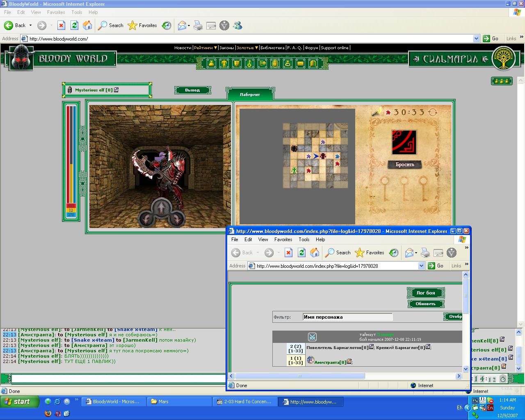This screenshot has width=525, height=420.
Task: Click the Имя персонажа filter field
Action: click(x=347, y=317)
